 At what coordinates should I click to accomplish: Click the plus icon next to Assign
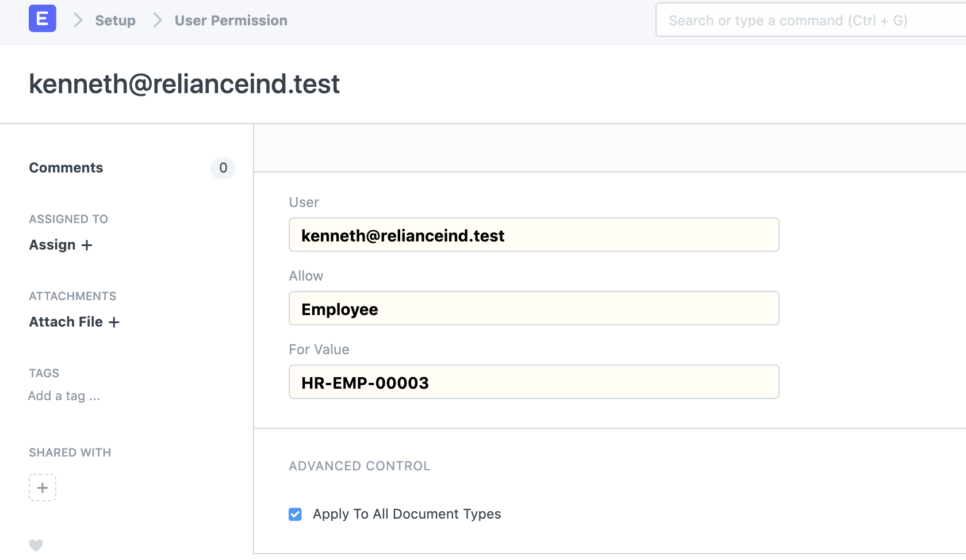(x=87, y=245)
